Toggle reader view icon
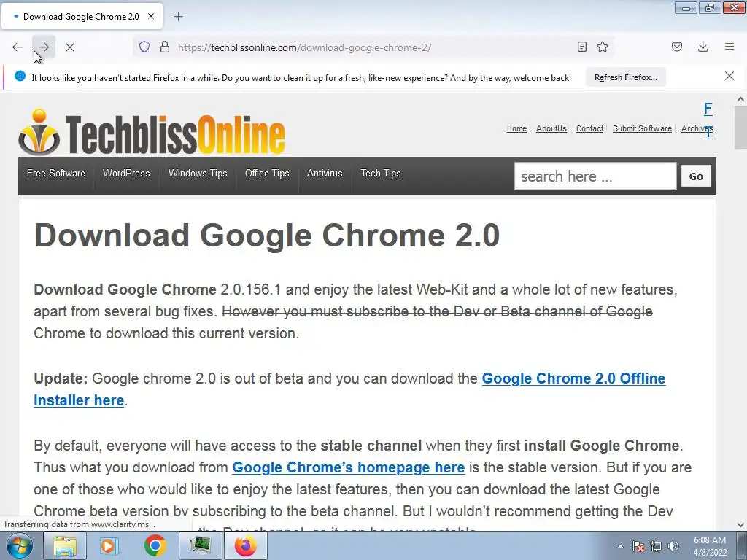This screenshot has width=747, height=560. (581, 47)
